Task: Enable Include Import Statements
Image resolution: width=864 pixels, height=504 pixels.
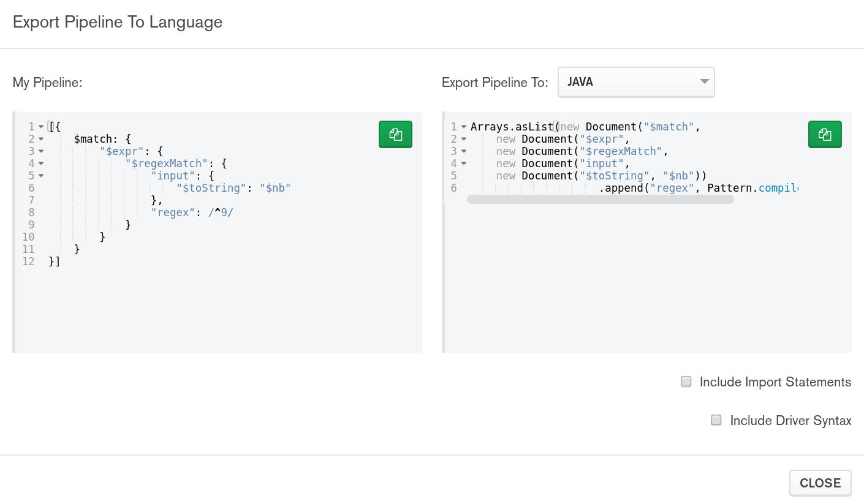Action: tap(686, 381)
